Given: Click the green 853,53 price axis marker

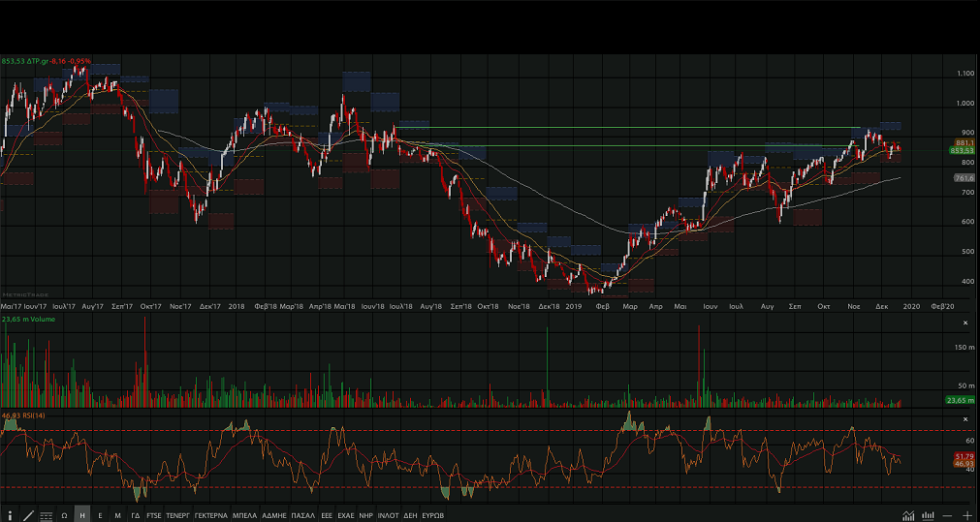Looking at the screenshot, I should click(x=962, y=151).
